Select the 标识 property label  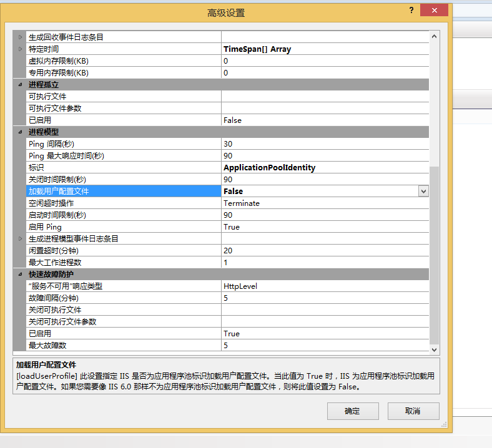36,168
